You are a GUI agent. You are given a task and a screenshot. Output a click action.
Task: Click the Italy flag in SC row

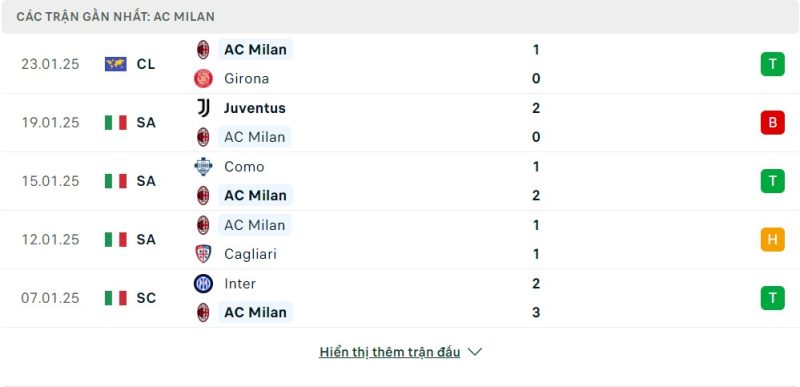(x=116, y=298)
